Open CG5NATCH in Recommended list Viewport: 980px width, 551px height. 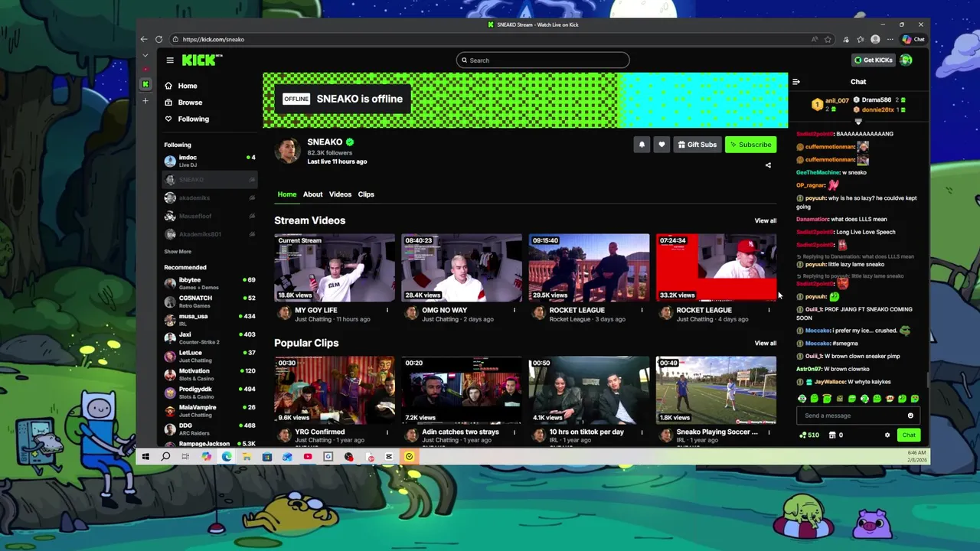tap(210, 301)
